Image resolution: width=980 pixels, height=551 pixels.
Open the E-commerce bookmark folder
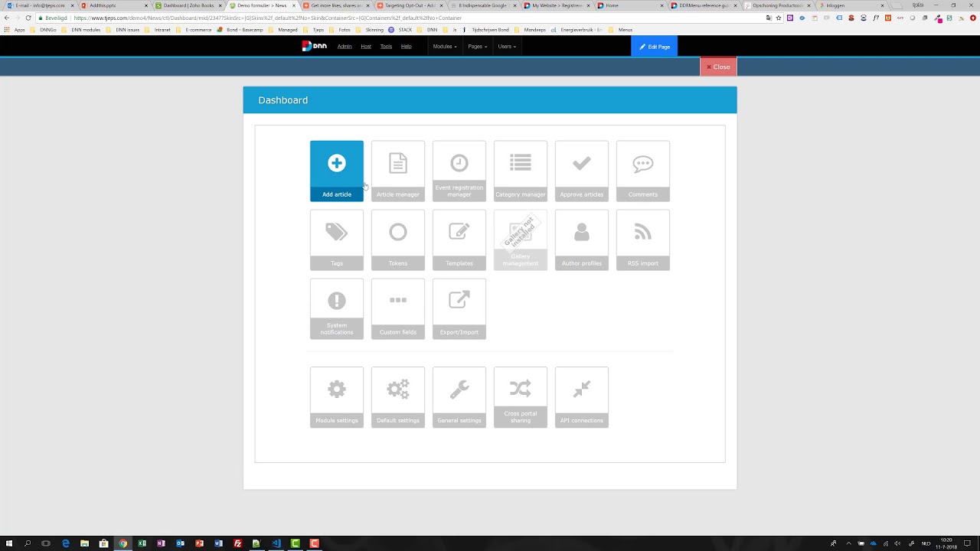[x=194, y=30]
